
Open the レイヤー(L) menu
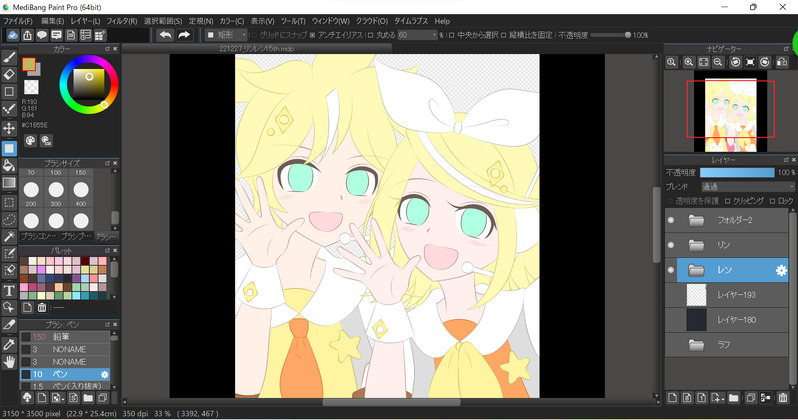(85, 21)
